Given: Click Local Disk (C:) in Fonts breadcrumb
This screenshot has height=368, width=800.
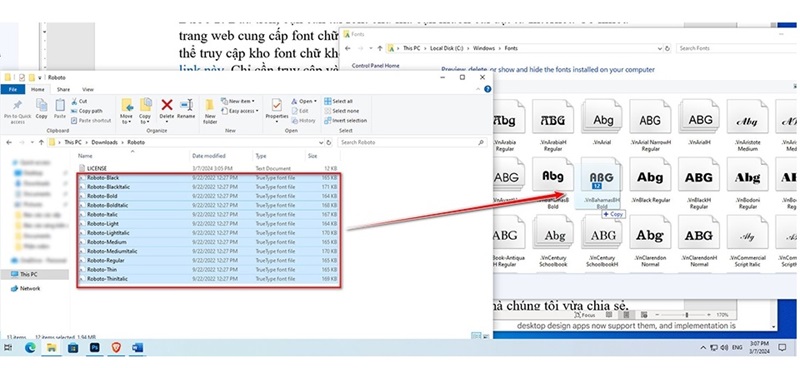Looking at the screenshot, I should tap(447, 48).
